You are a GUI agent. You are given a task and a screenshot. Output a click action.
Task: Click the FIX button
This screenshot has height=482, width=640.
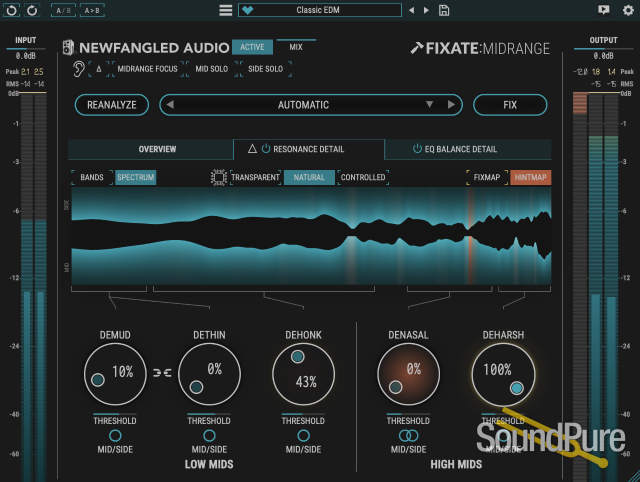point(510,105)
